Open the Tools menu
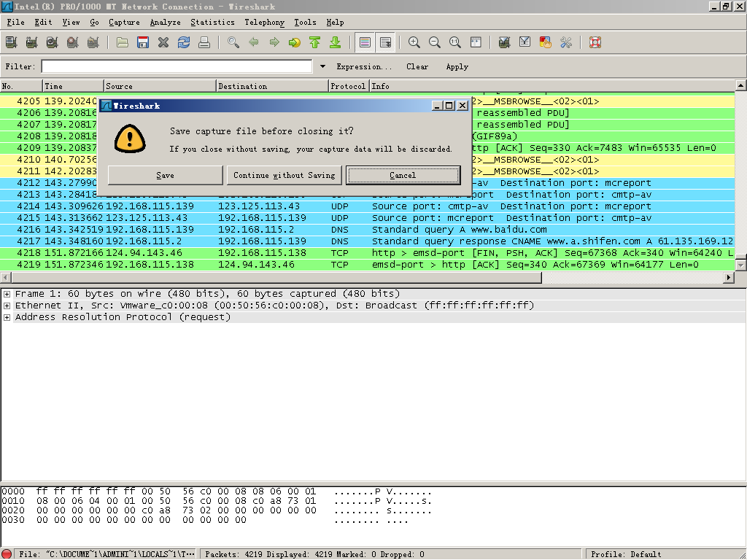Image resolution: width=747 pixels, height=560 pixels. [305, 22]
